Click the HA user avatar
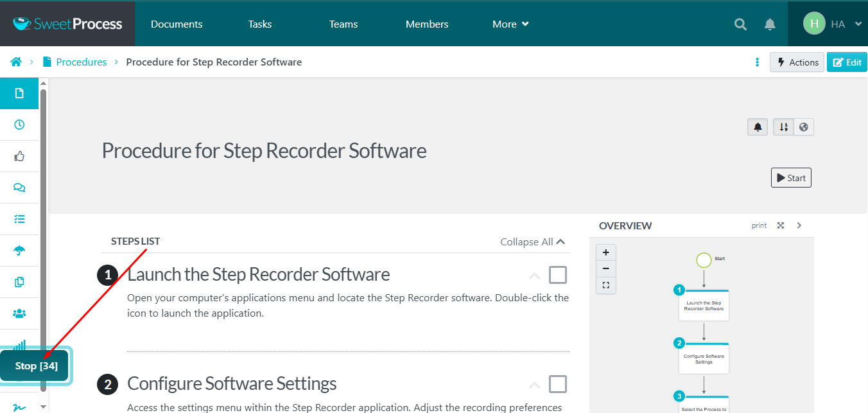The width and height of the screenshot is (868, 413). [814, 24]
